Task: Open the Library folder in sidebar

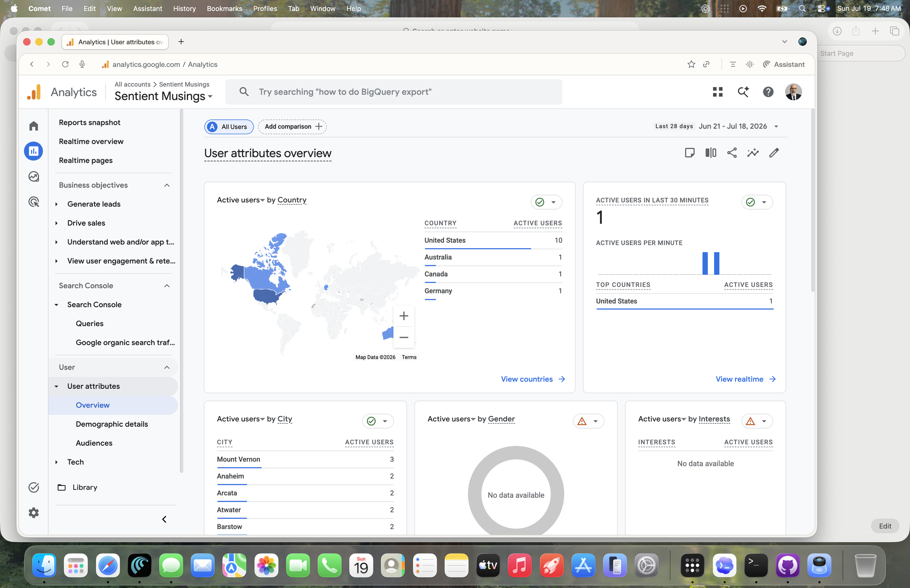Action: coord(78,487)
